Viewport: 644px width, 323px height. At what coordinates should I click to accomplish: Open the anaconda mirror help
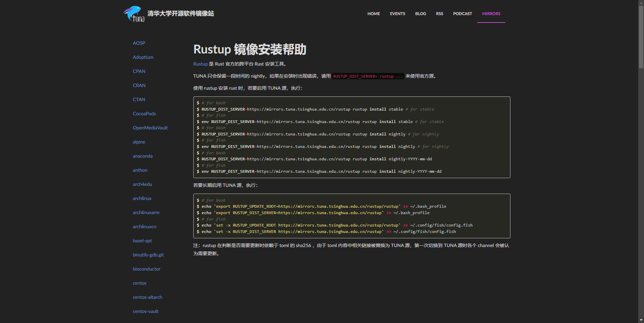click(143, 156)
